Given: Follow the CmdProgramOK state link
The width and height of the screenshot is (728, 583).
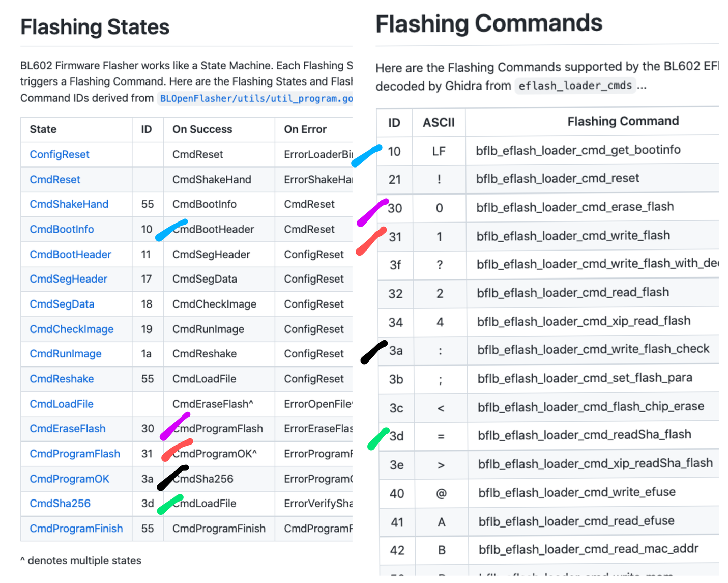Looking at the screenshot, I should point(69,479).
